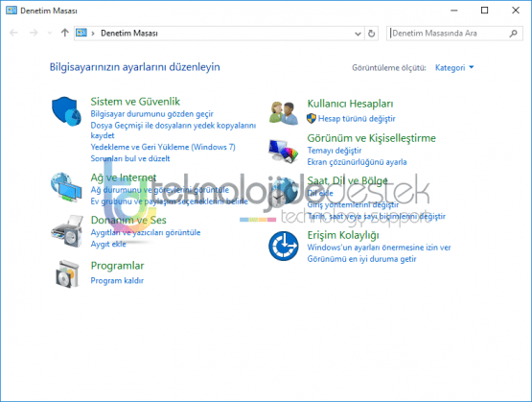Open the Saat, Dil ve Bölge clock icon
This screenshot has height=402, width=532.
click(x=284, y=193)
